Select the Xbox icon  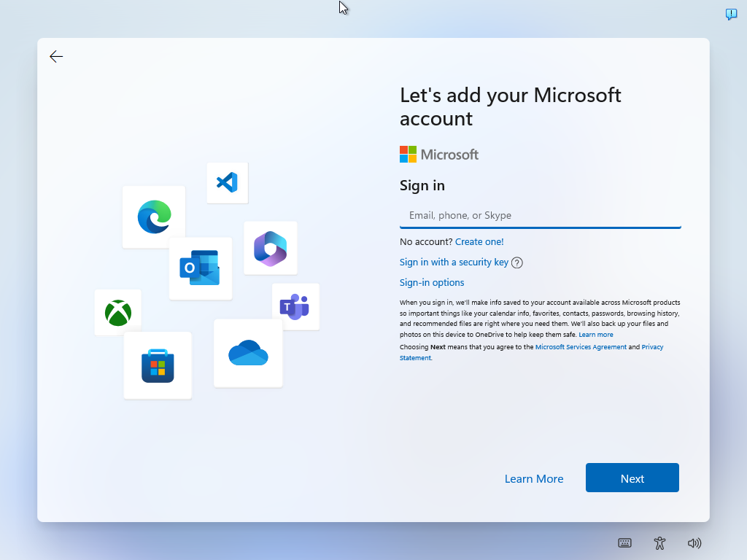tap(117, 312)
